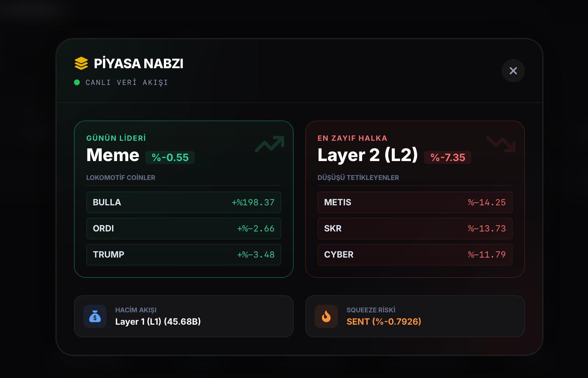
Task: Open the METIS coin row
Action: click(415, 202)
